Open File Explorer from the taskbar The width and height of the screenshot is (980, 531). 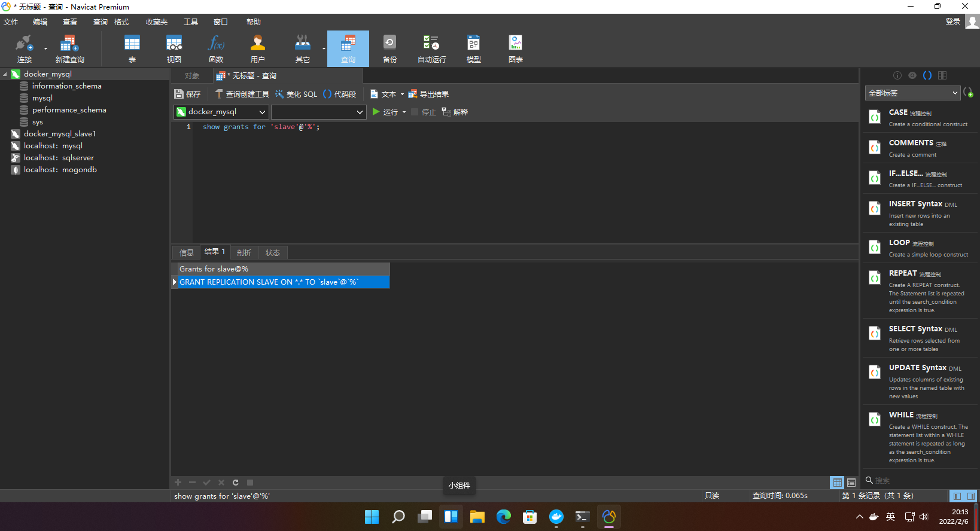[477, 517]
